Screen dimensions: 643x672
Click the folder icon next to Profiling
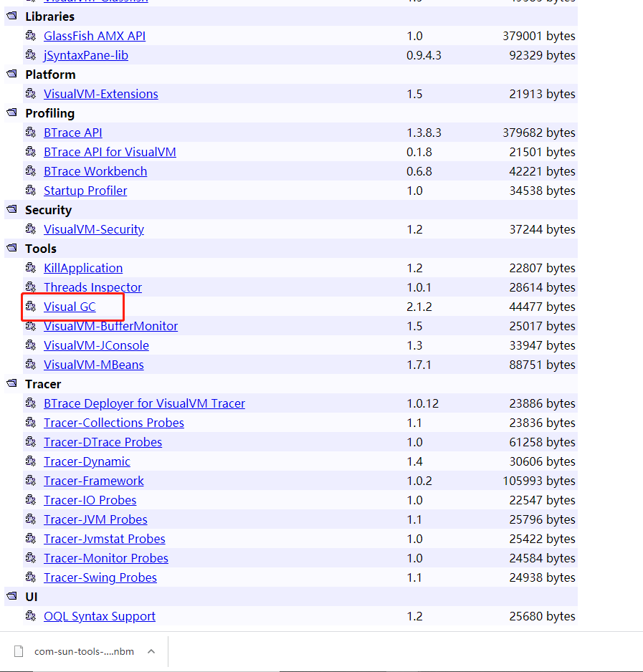[x=12, y=112]
